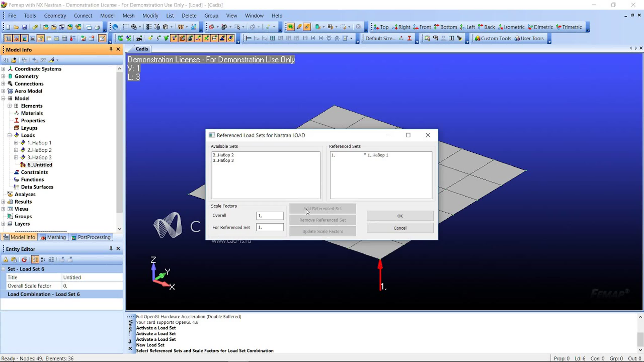Viewport: 644px width, 362px height.
Task: Click the New model icon
Action: coord(8,27)
